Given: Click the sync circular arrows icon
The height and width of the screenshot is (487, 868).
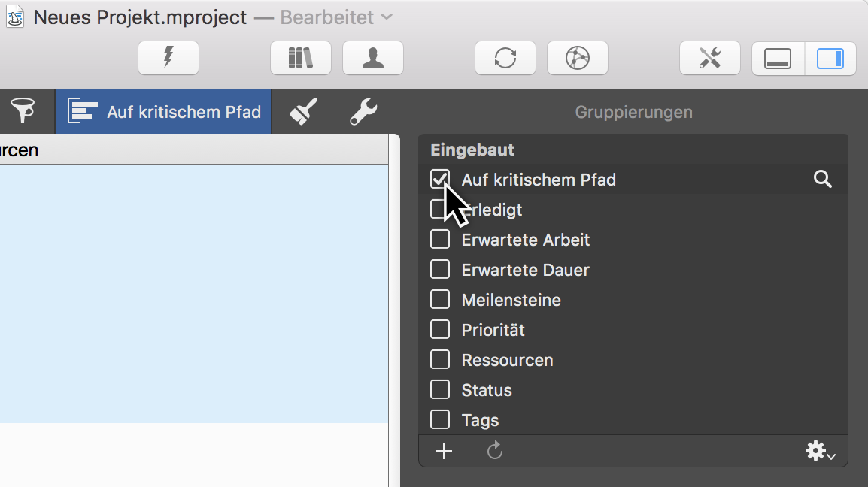Looking at the screenshot, I should (x=505, y=58).
